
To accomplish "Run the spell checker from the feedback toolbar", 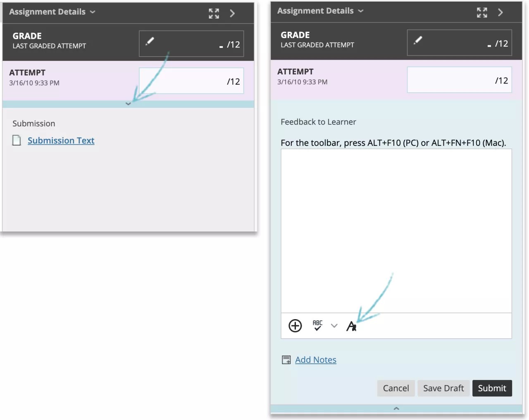I will 317,326.
